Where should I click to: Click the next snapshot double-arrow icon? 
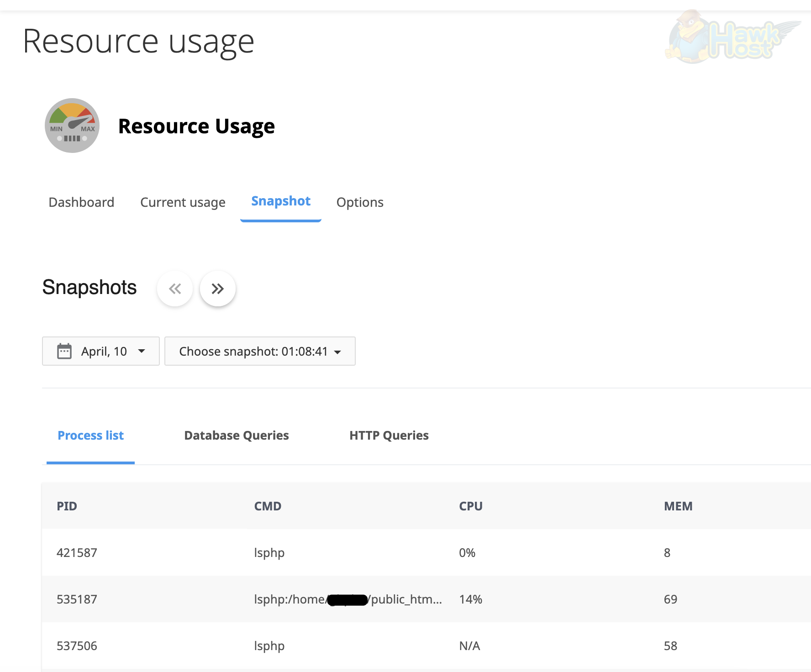pyautogui.click(x=218, y=289)
